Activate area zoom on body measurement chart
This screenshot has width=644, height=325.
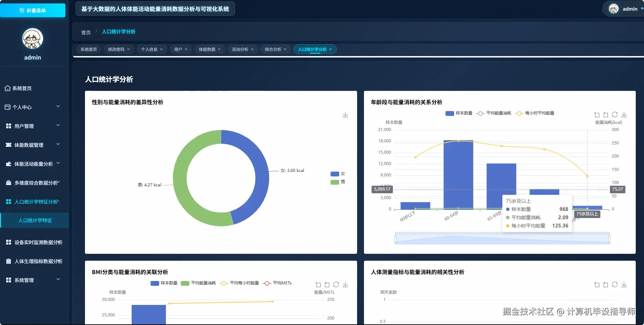click(x=597, y=285)
